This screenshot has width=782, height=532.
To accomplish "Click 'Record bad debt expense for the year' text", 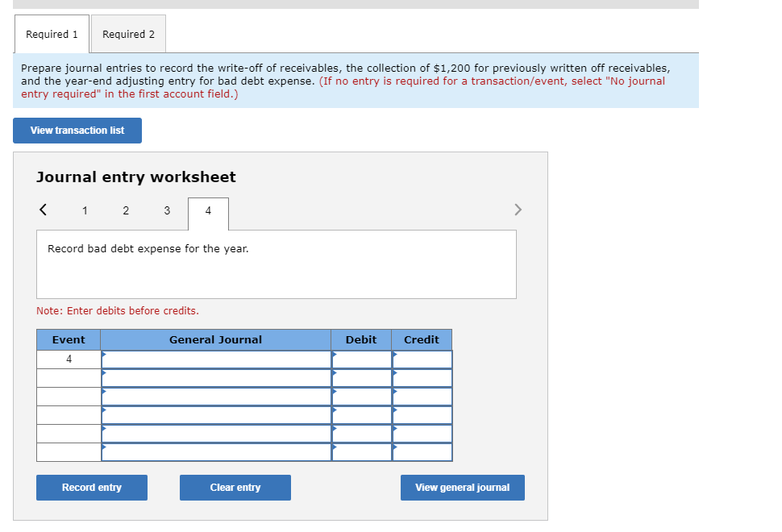I will [148, 249].
